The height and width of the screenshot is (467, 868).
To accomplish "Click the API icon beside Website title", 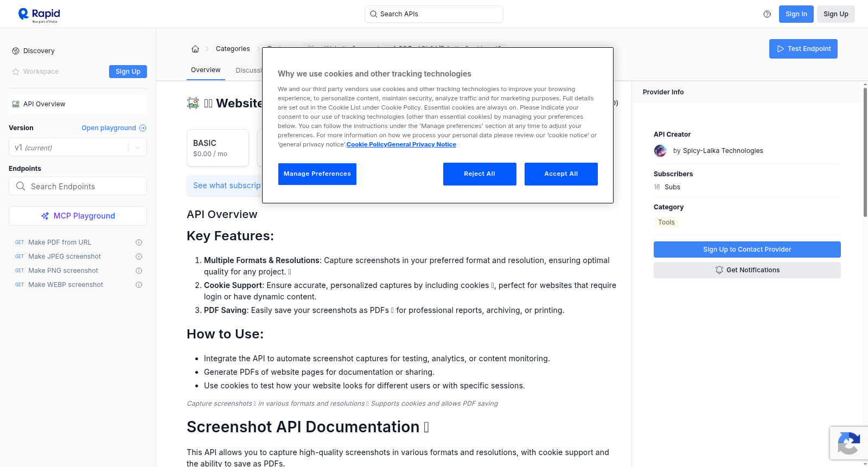I will click(193, 103).
